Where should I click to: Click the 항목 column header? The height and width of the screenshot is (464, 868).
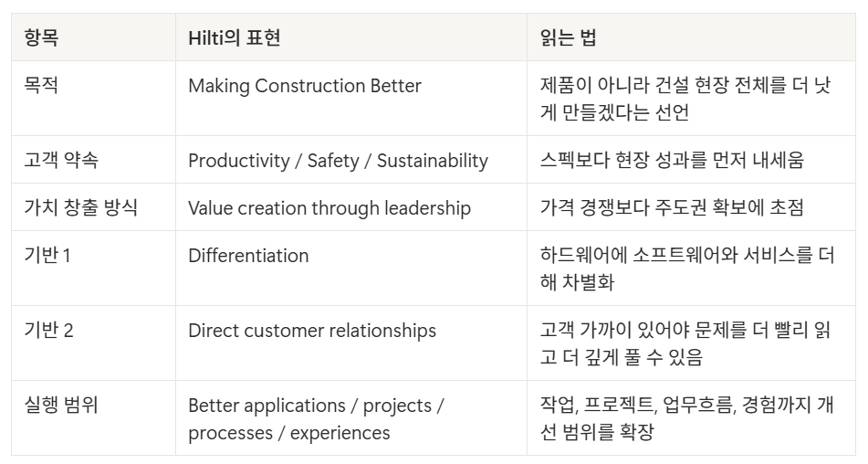tap(41, 37)
